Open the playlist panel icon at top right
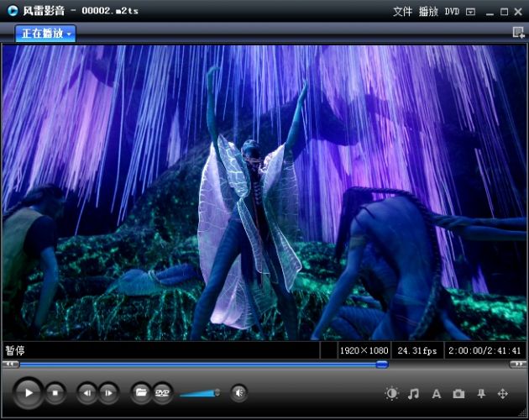The width and height of the screenshot is (529, 420). [518, 33]
